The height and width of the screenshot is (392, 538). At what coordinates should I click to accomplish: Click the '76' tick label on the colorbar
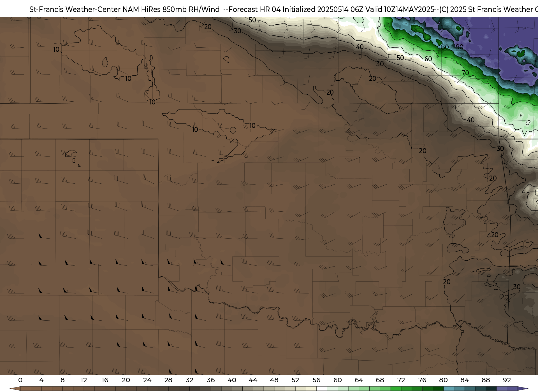pyautogui.click(x=422, y=380)
